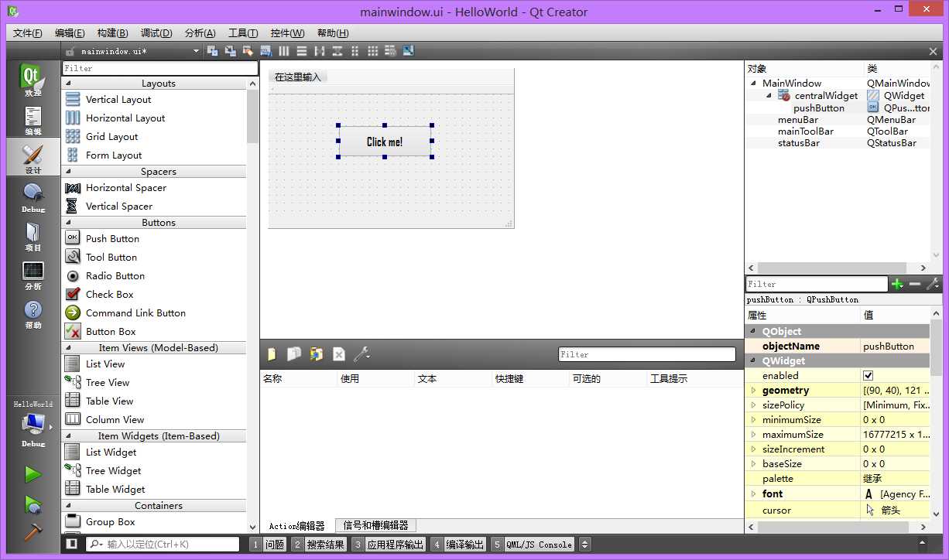Select Push Button in widget box
The height and width of the screenshot is (560, 949).
pos(112,238)
